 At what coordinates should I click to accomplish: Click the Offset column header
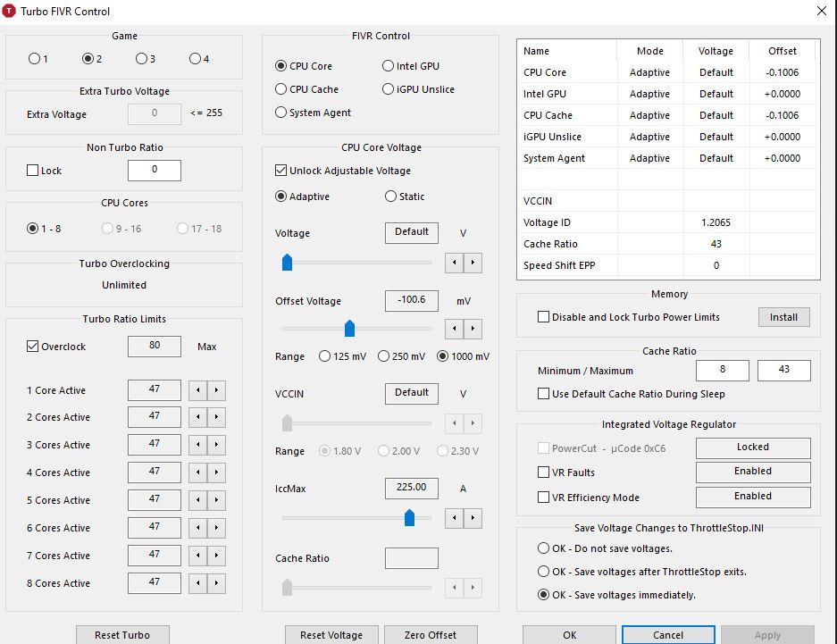[x=783, y=51]
